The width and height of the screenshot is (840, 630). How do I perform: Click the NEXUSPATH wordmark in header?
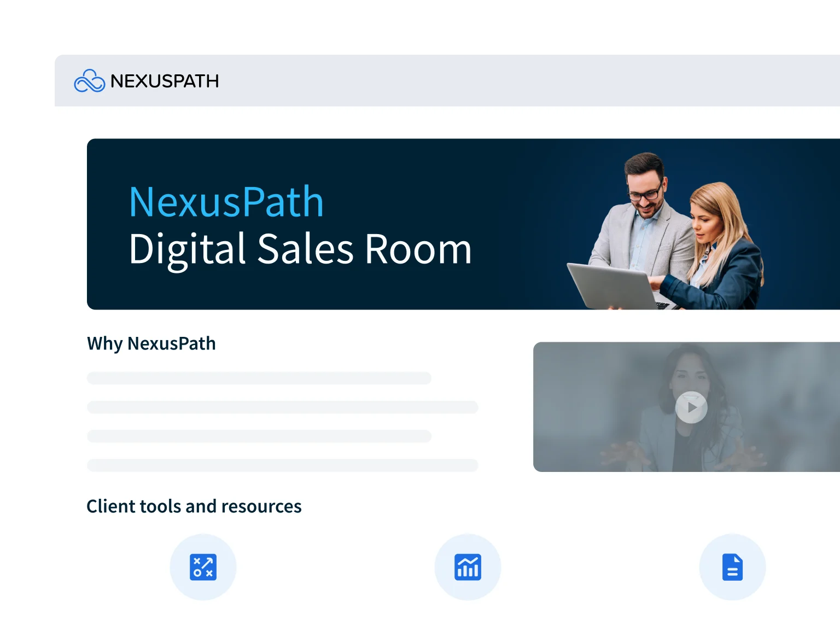(165, 81)
